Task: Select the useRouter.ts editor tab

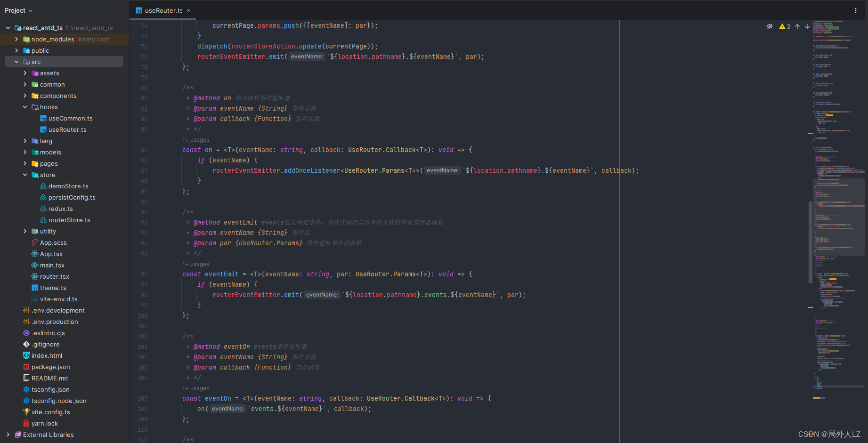Action: click(163, 10)
